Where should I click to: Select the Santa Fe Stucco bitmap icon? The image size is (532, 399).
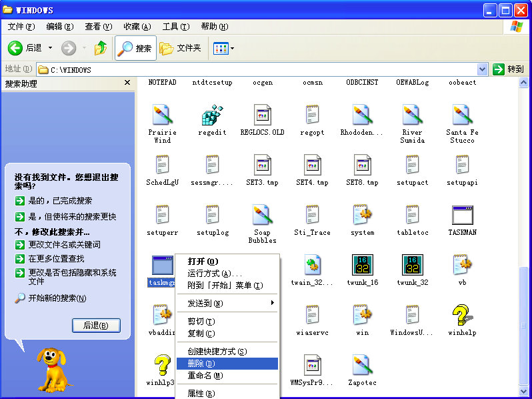coord(462,115)
